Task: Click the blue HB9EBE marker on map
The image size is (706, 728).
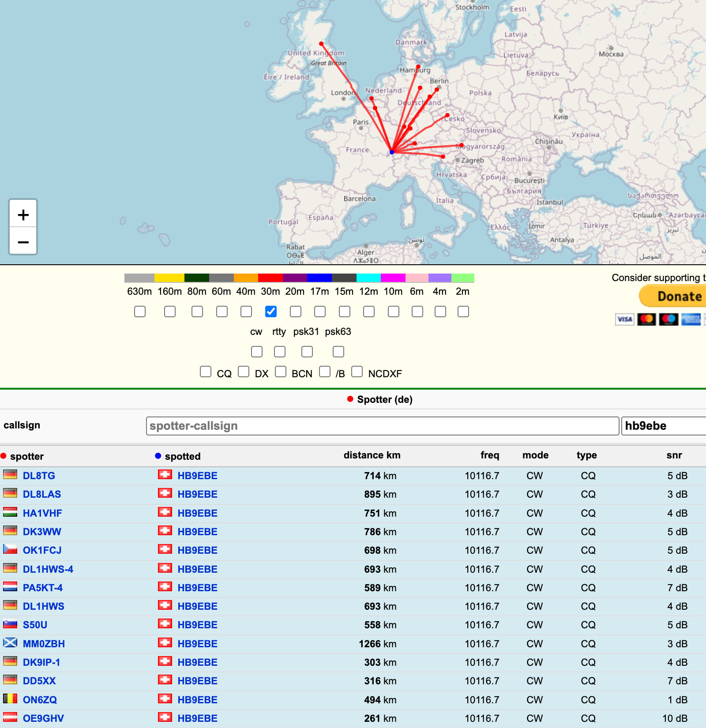Action: 392,152
